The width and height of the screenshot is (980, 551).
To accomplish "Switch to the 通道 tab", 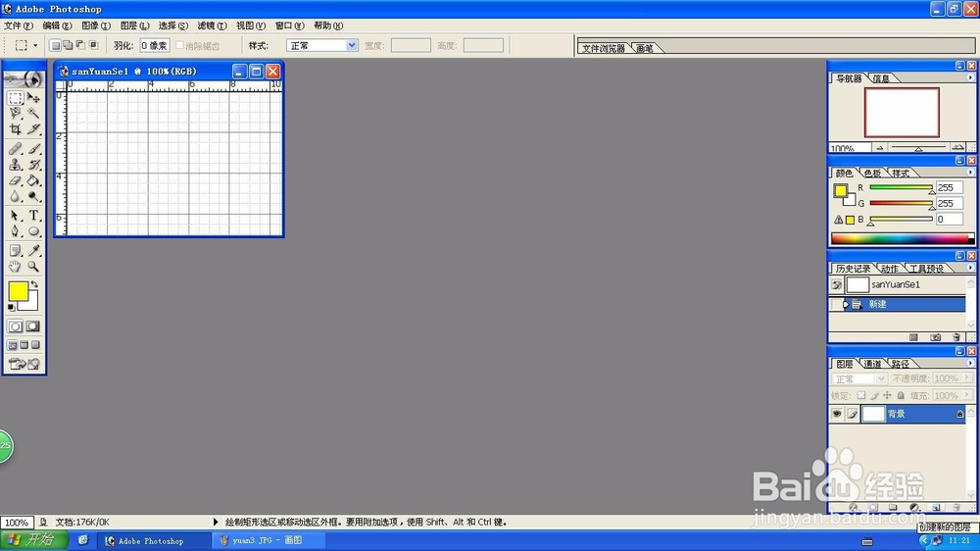I will click(872, 364).
